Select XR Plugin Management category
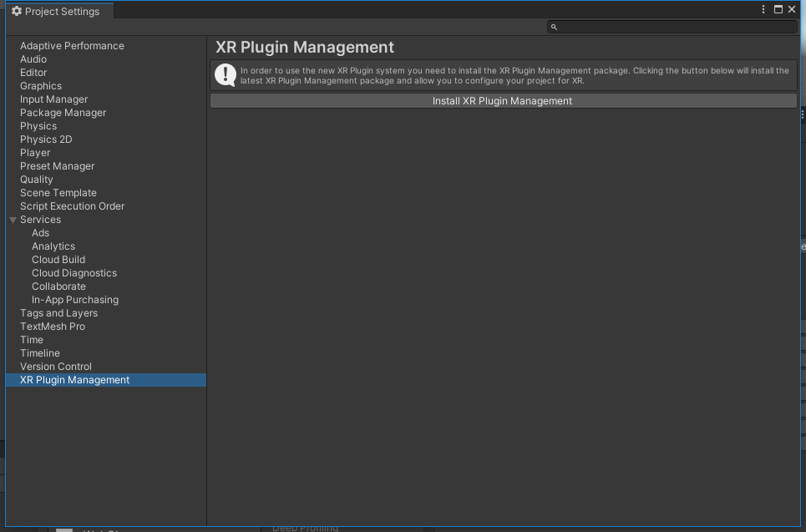806x532 pixels. point(106,380)
